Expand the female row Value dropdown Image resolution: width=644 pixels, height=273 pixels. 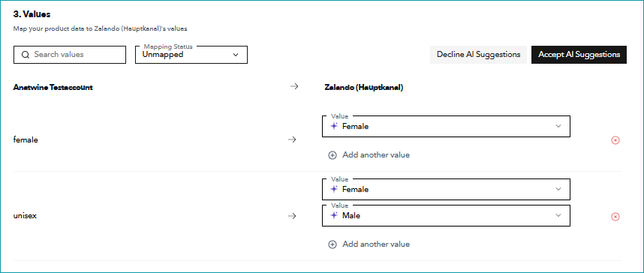pyautogui.click(x=446, y=127)
